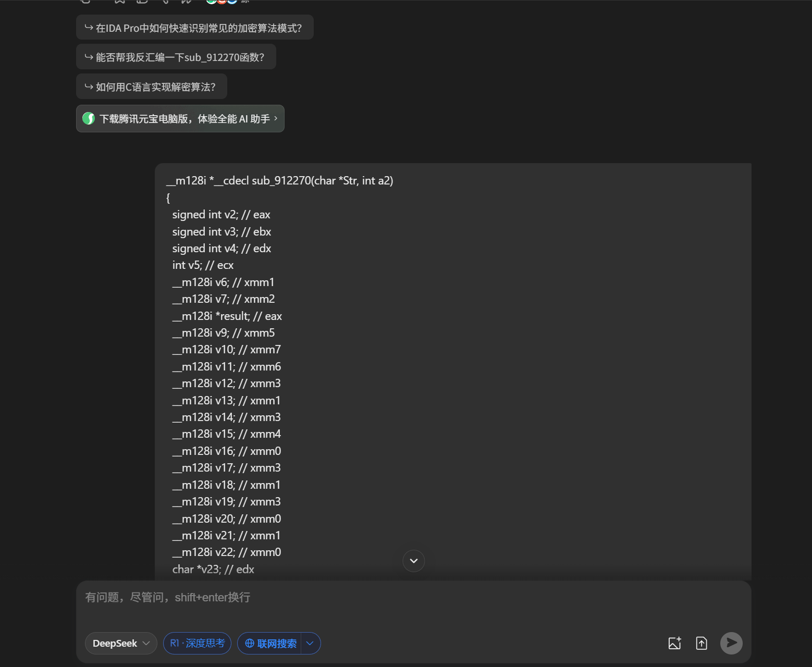Click chevron on the 下载腾讯元宝电脑版 banner
Image resolution: width=812 pixels, height=667 pixels.
coord(276,118)
